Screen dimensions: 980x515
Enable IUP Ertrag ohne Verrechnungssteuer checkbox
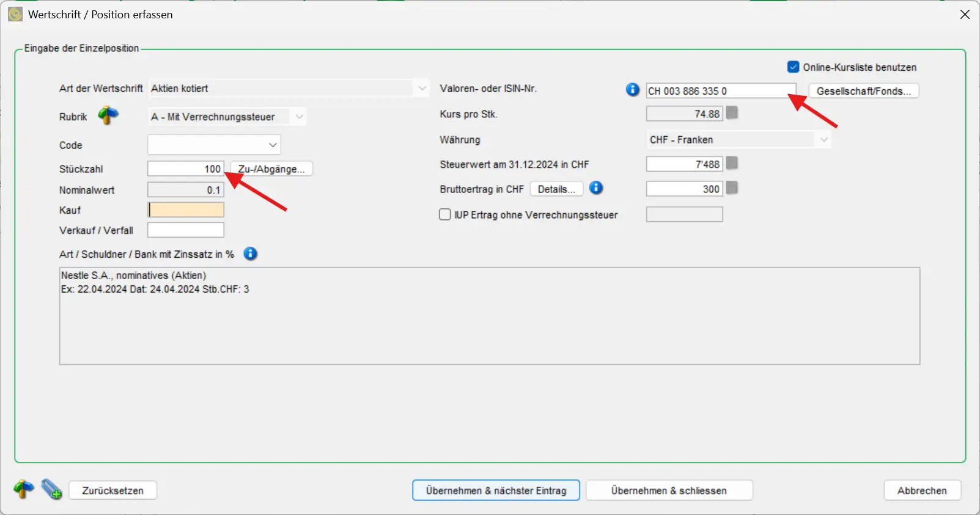[445, 214]
